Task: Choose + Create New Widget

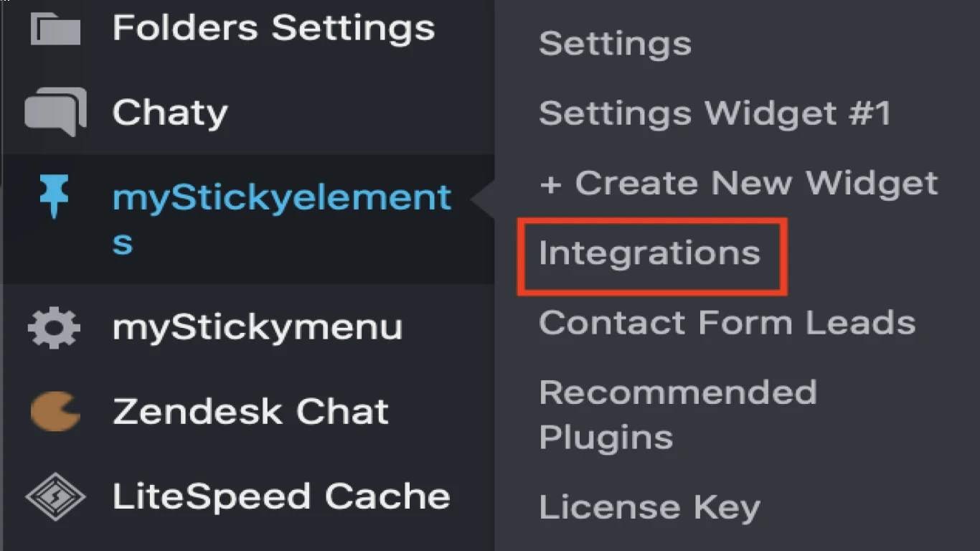Action: click(x=738, y=183)
